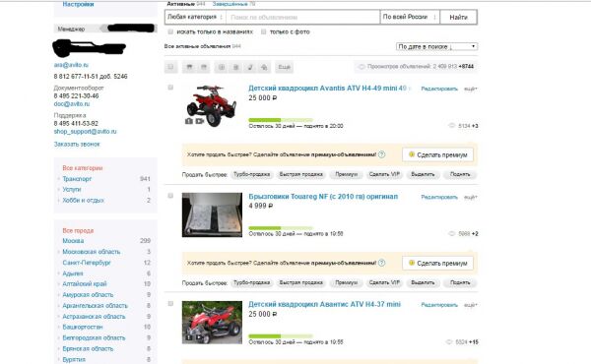Image resolution: width=591 pixels, height=364 pixels.
Task: Expand ещё menu for the H4-37 mini listing
Action: click(x=471, y=305)
